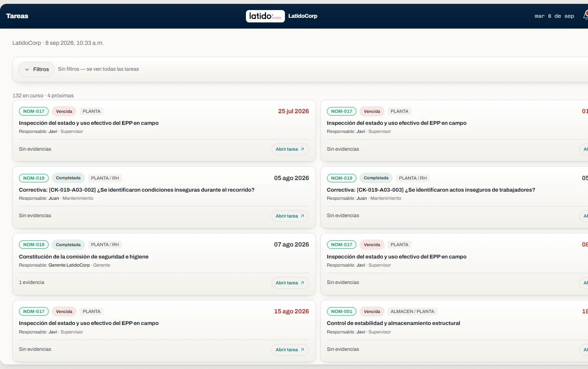Click the LatidoCorp name beside the logo
The width and height of the screenshot is (588, 369).
303,16
